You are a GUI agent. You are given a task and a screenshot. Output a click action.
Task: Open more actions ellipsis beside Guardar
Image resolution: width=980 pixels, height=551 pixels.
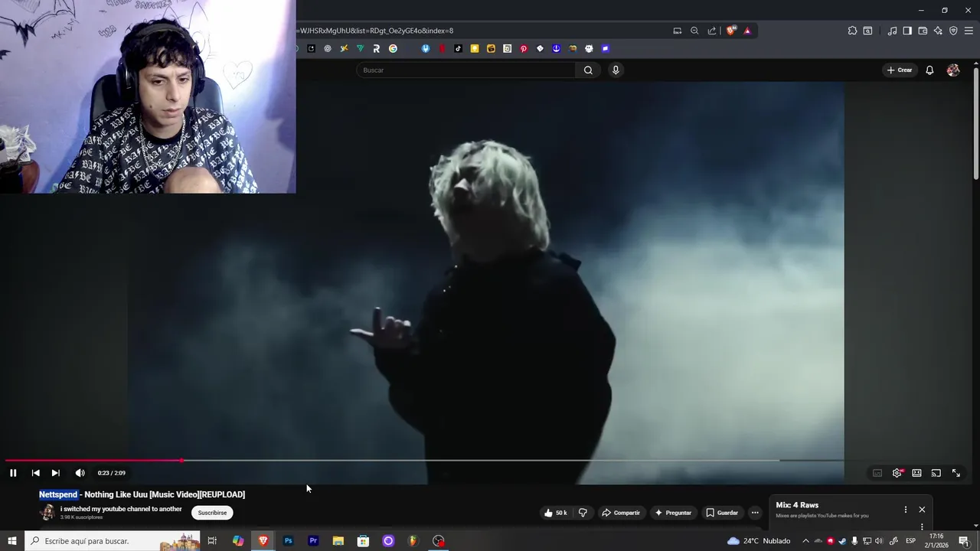click(755, 513)
